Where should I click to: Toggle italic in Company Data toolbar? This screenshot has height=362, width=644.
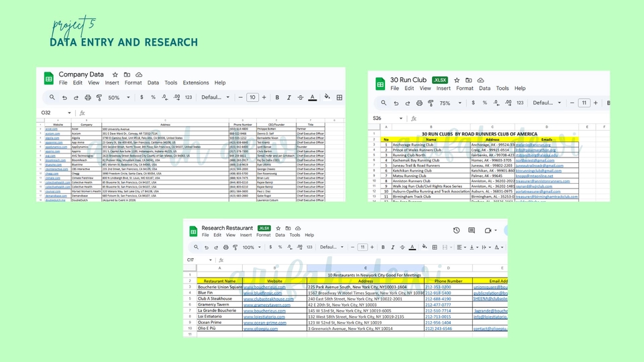(288, 97)
